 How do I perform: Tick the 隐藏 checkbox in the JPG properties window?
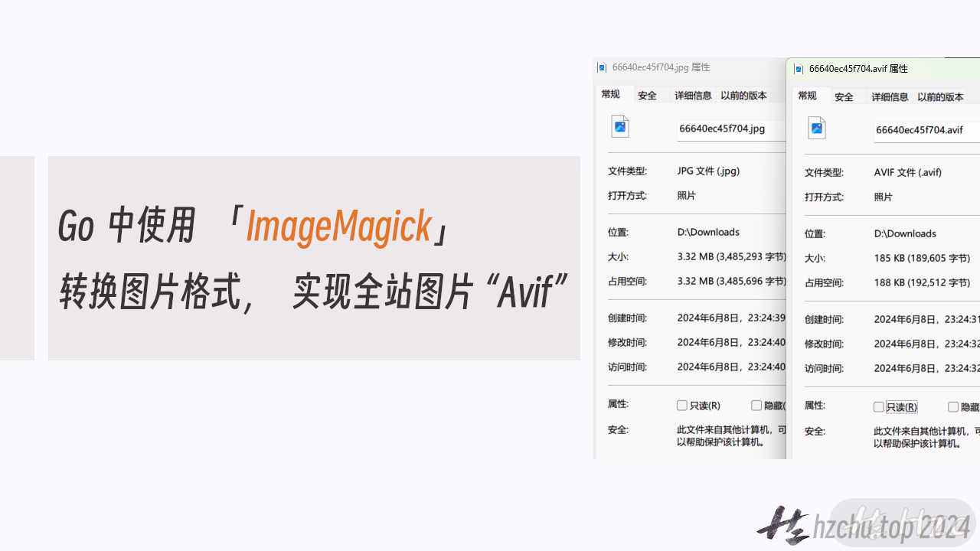756,406
